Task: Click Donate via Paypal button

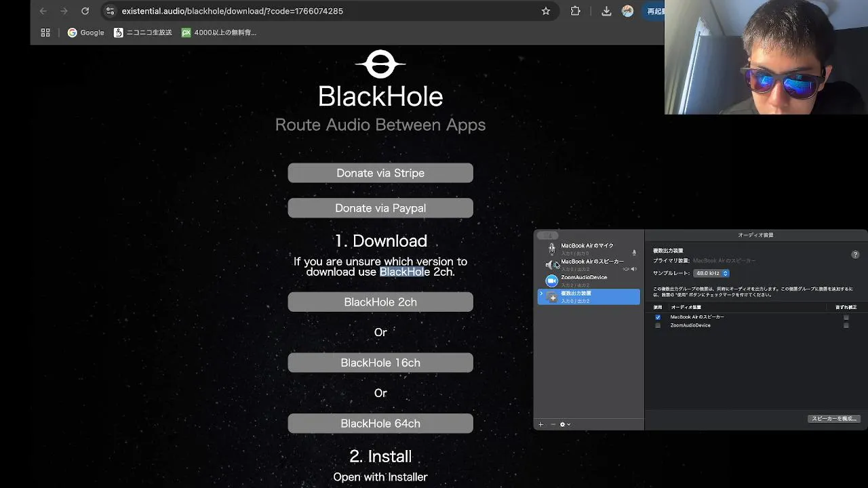Action: (x=380, y=208)
